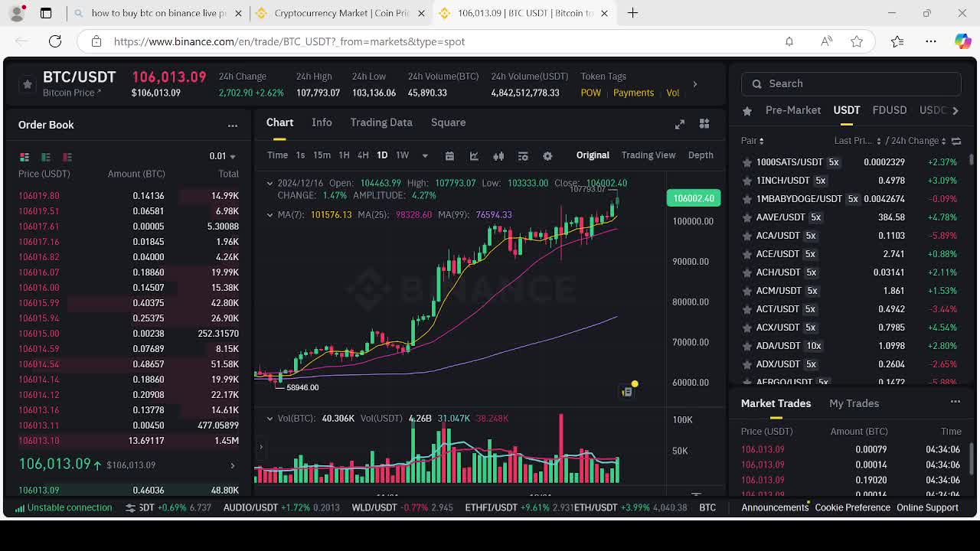This screenshot has width=980, height=551.
Task: Open Market Trades more options
Action: (x=955, y=402)
